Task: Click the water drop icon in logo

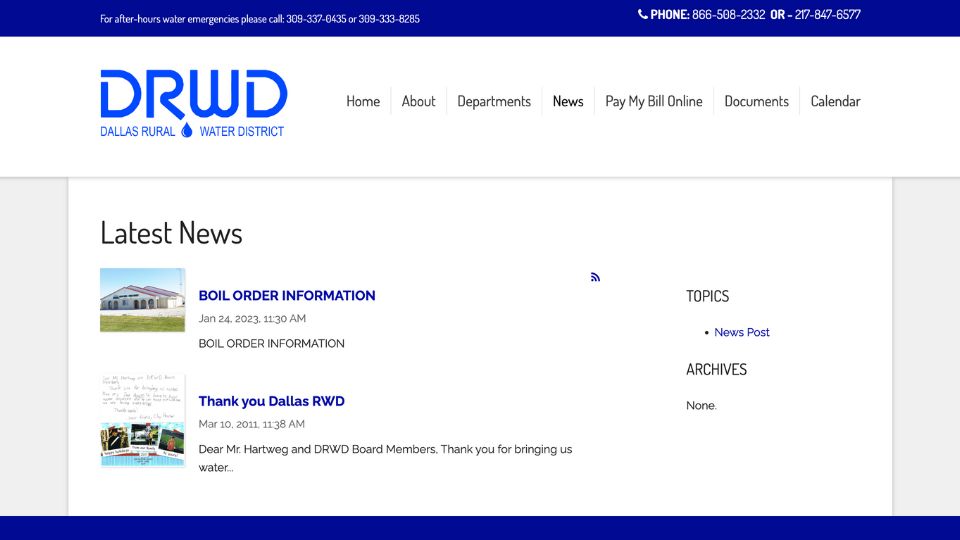Action: tap(187, 130)
